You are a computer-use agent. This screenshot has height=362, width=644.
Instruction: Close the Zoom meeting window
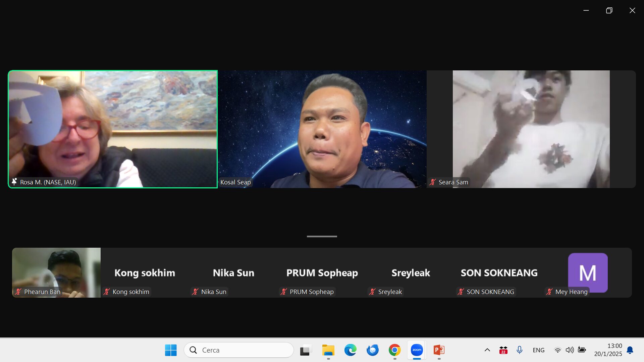tap(632, 10)
